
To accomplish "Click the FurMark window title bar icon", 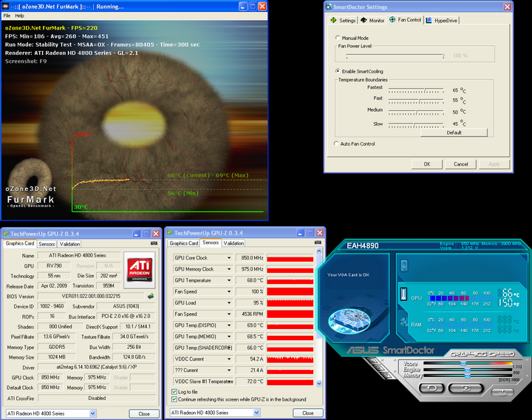I will [x=5, y=7].
